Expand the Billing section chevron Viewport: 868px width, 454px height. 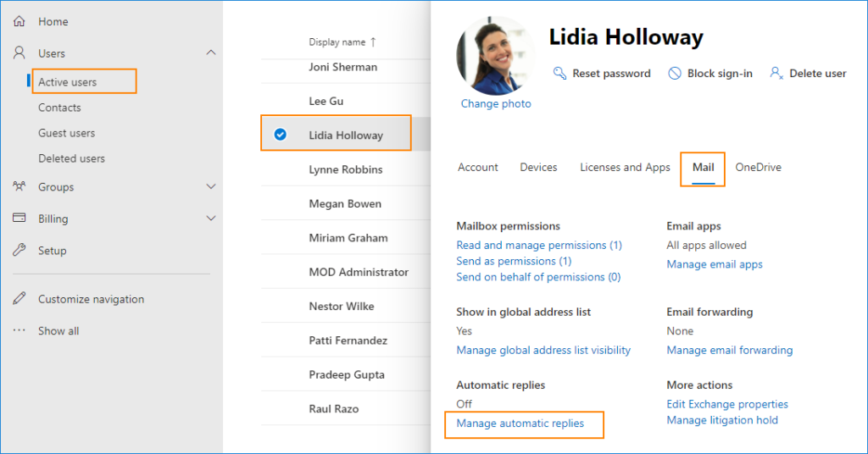(x=211, y=218)
